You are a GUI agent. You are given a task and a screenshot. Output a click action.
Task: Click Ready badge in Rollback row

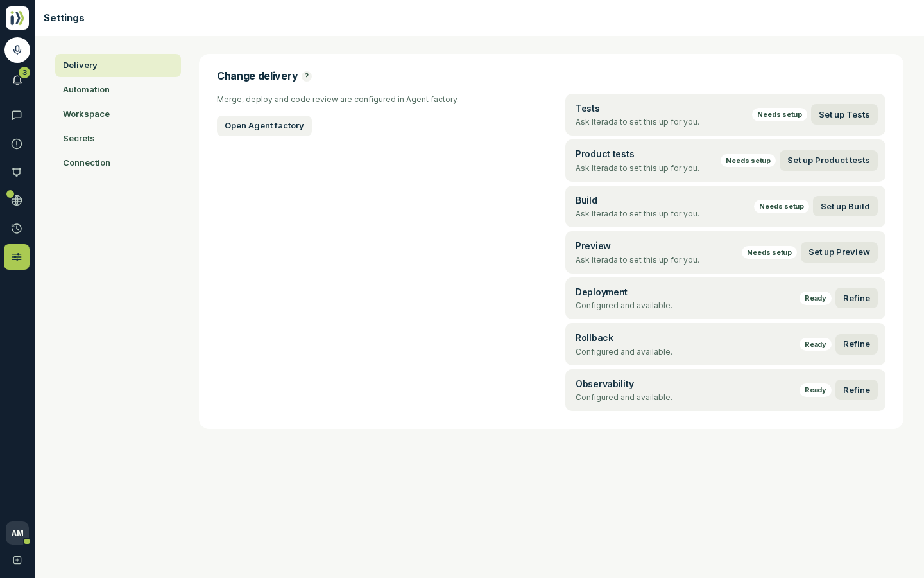[x=816, y=344]
